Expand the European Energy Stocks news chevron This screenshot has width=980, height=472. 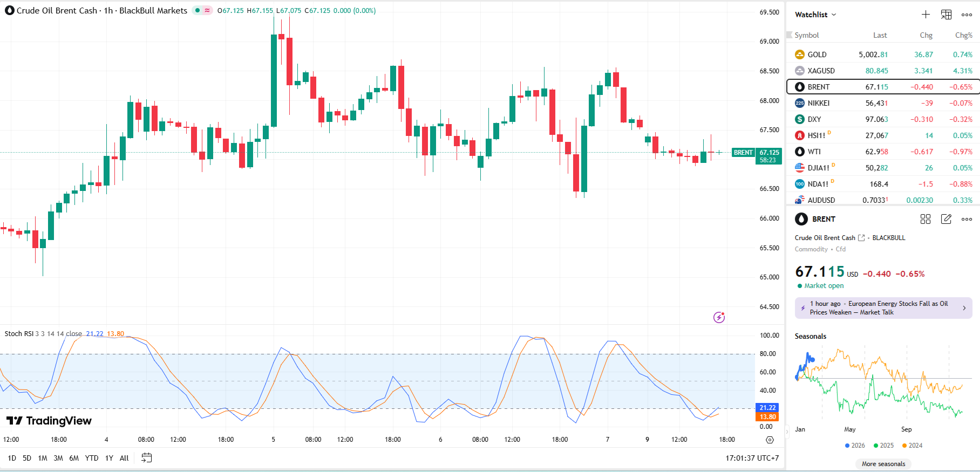[x=964, y=308]
